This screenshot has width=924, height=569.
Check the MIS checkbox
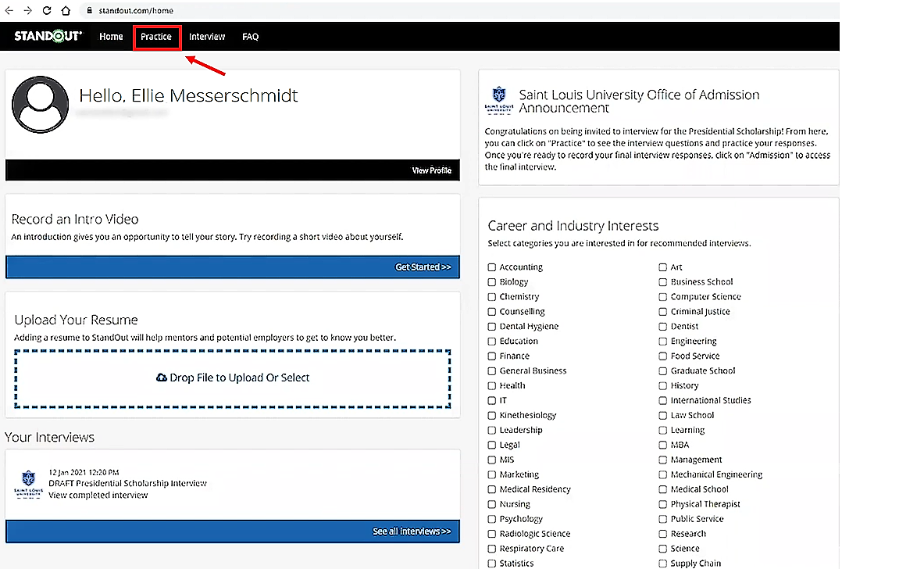492,460
